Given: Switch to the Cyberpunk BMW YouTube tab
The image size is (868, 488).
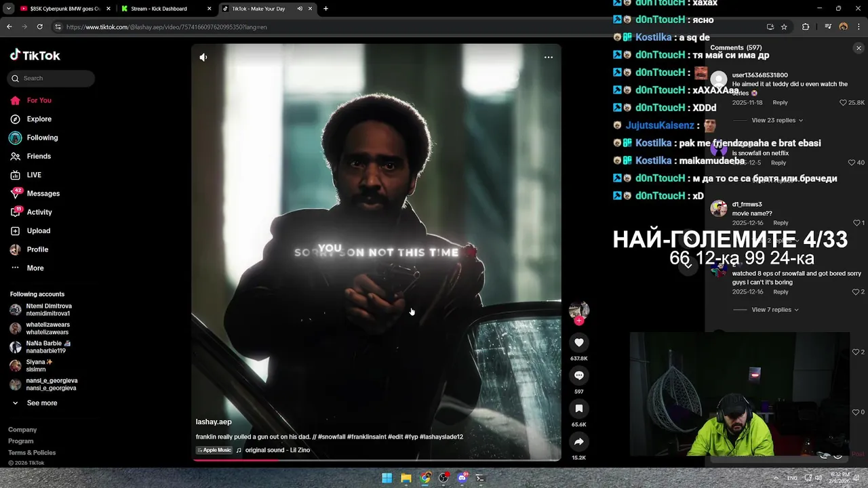Looking at the screenshot, I should (x=65, y=9).
